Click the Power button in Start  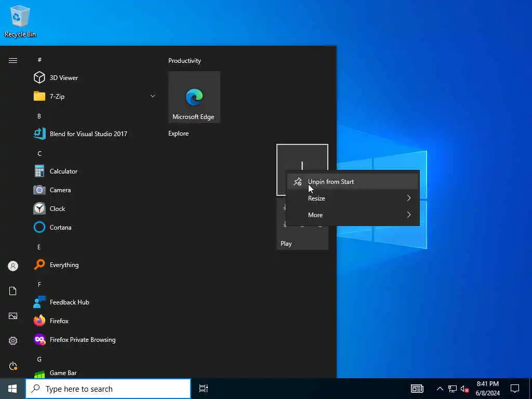(x=13, y=366)
